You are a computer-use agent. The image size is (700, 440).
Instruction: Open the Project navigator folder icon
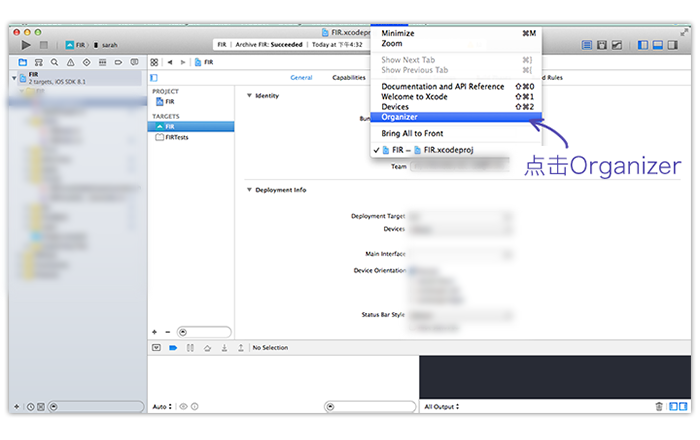tap(23, 62)
